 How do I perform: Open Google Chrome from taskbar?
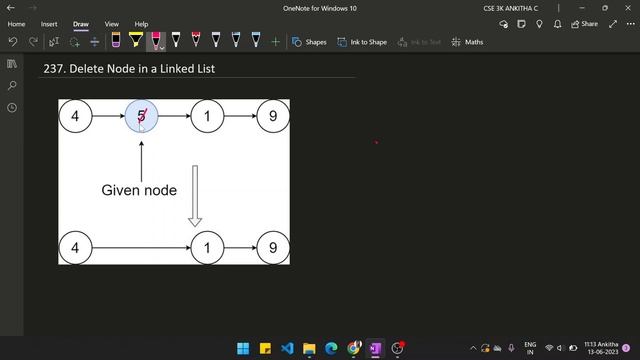pyautogui.click(x=353, y=348)
